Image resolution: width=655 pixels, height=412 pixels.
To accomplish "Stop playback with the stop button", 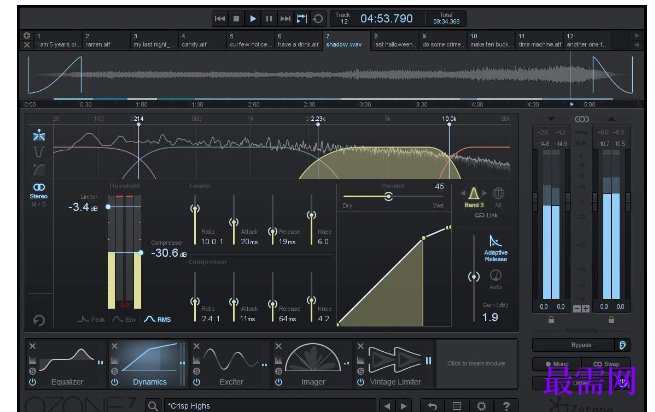I will click(x=236, y=19).
